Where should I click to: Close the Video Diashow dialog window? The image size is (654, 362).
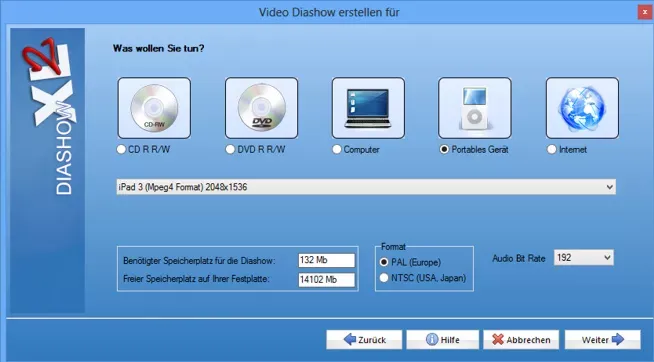(x=645, y=12)
